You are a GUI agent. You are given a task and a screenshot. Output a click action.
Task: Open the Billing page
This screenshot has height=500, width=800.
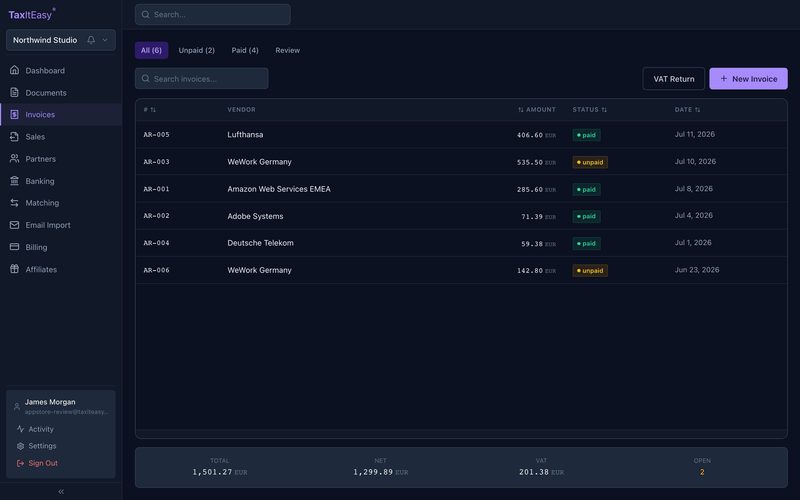[61, 247]
